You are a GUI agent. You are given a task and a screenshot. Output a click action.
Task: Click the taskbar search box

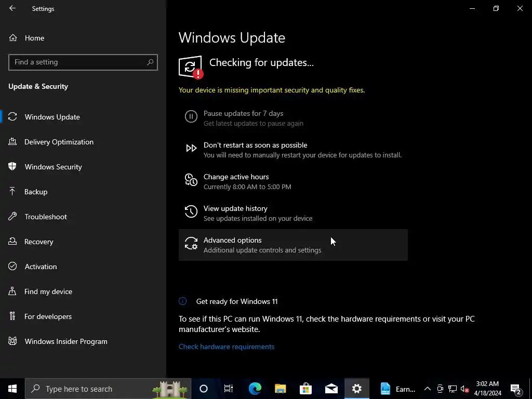108,389
